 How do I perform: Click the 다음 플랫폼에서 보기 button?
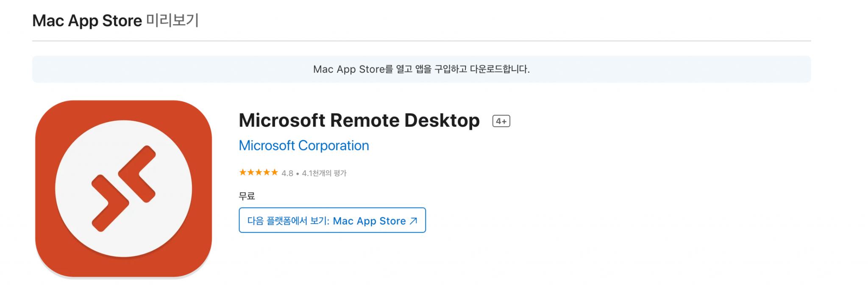click(x=332, y=220)
